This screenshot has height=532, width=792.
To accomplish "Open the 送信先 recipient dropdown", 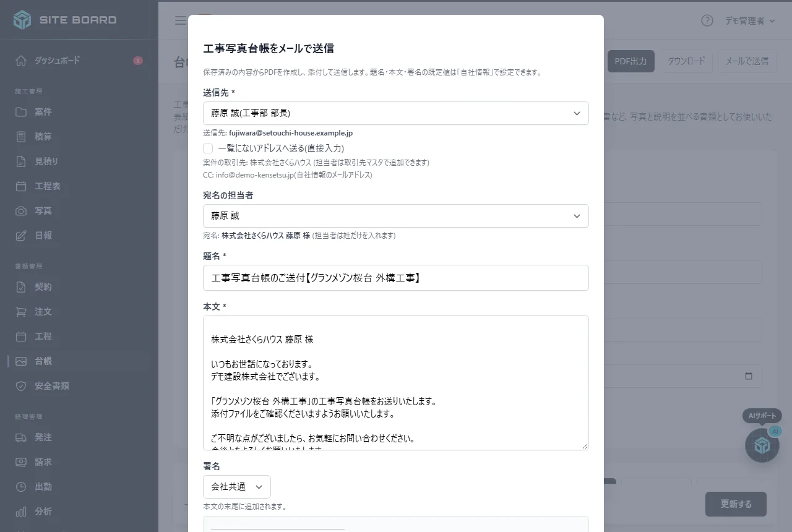I will tap(396, 113).
